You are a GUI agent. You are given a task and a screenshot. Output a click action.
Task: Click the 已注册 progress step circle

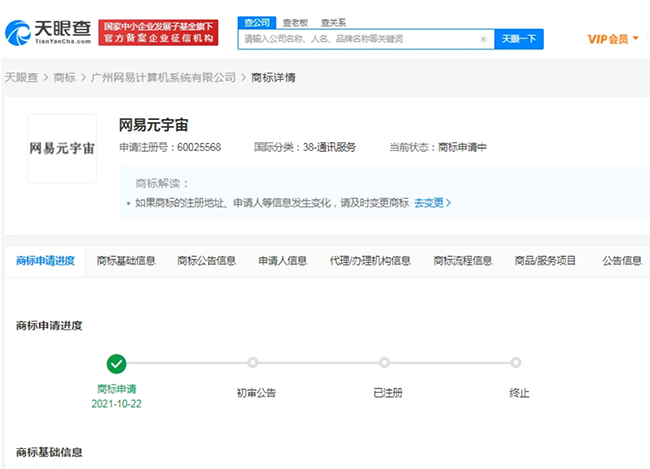pos(384,363)
